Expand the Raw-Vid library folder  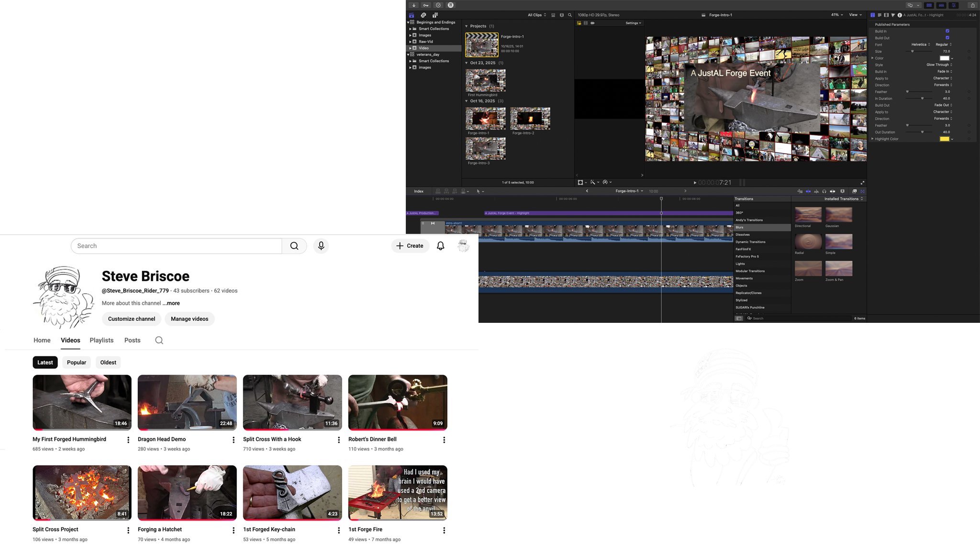click(410, 42)
